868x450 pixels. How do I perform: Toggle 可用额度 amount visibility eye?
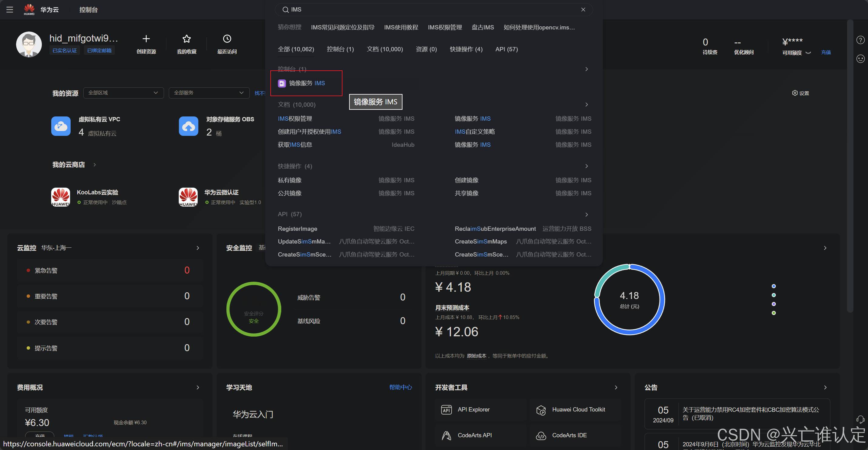[x=808, y=52]
